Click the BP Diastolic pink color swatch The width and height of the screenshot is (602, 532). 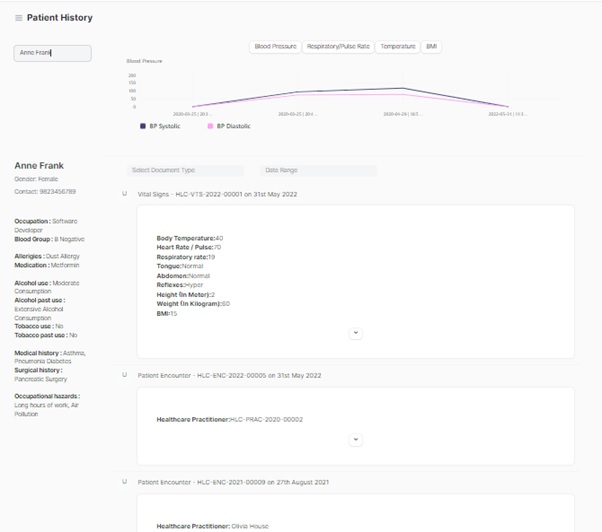210,127
